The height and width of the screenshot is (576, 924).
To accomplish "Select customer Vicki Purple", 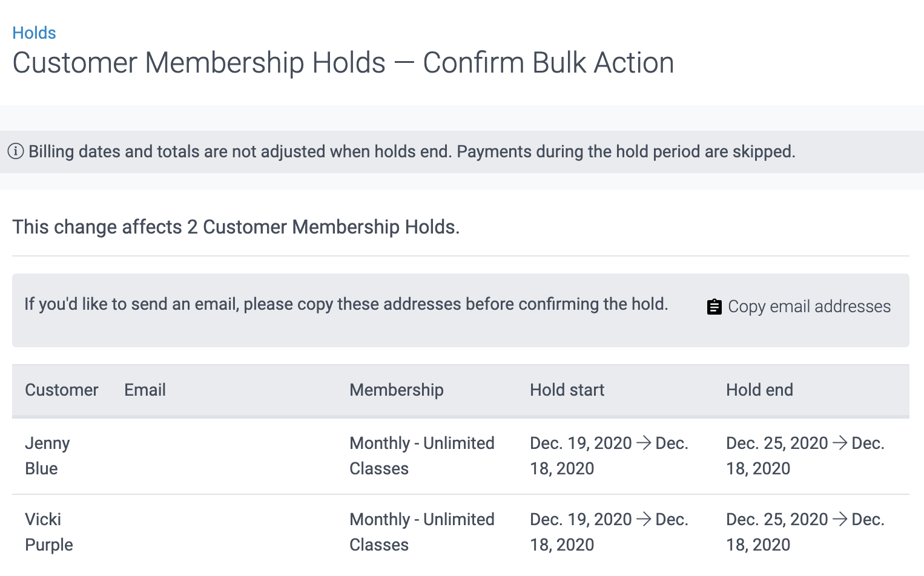I will [x=48, y=531].
